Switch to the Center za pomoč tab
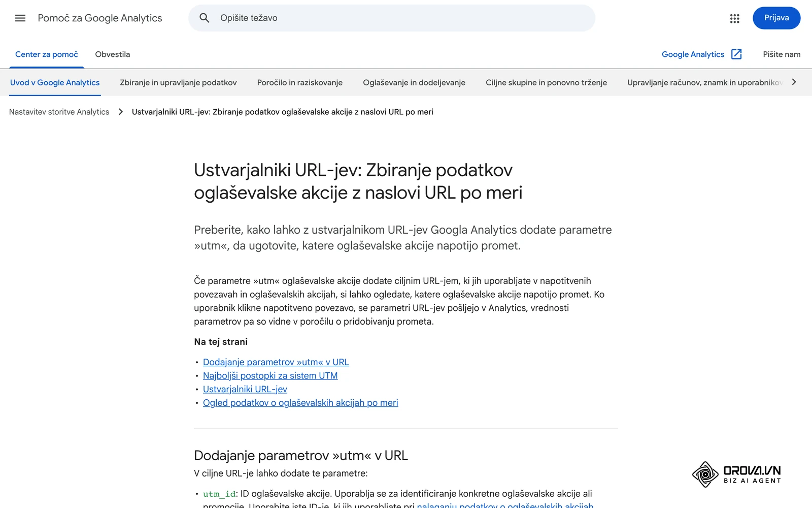This screenshot has height=508, width=812. [47, 54]
